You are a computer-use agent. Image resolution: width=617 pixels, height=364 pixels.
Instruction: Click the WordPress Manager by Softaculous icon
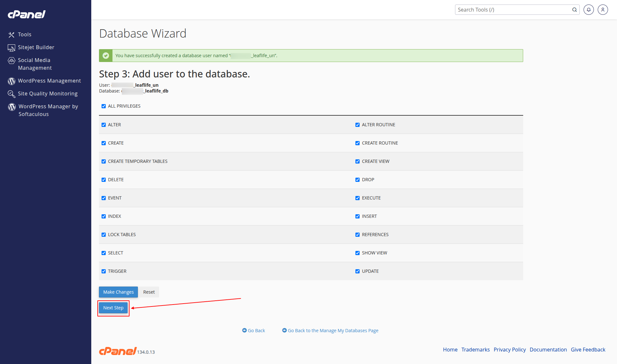[12, 107]
